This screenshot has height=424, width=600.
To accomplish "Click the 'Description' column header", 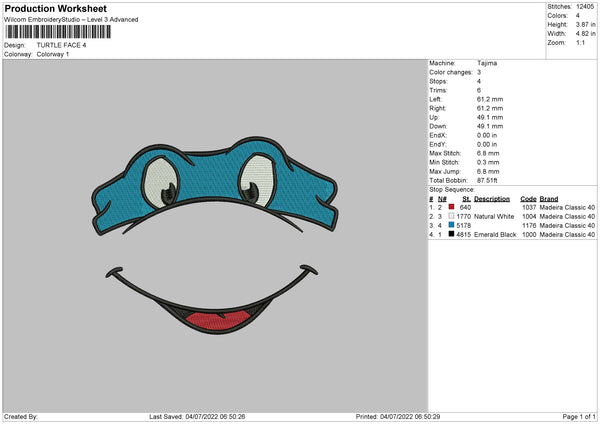I will 492,199.
